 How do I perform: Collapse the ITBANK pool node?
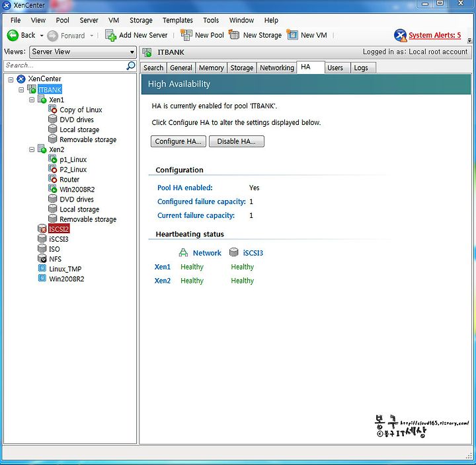[21, 90]
